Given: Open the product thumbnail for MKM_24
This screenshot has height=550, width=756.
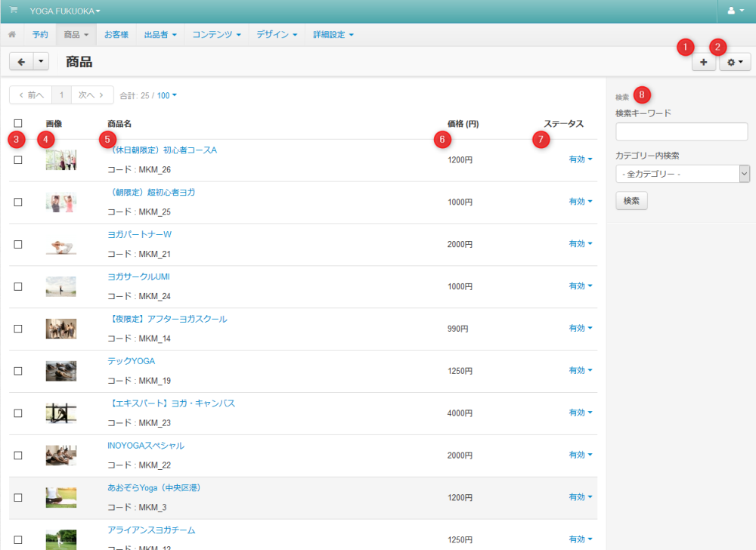Looking at the screenshot, I should click(60, 286).
